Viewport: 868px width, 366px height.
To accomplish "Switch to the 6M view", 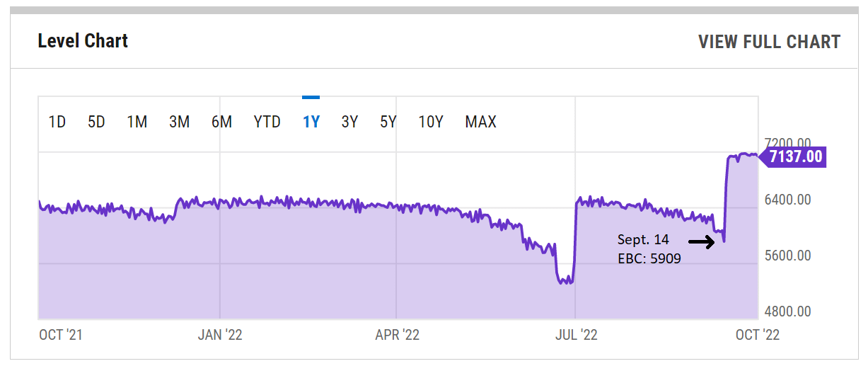I will click(x=221, y=122).
